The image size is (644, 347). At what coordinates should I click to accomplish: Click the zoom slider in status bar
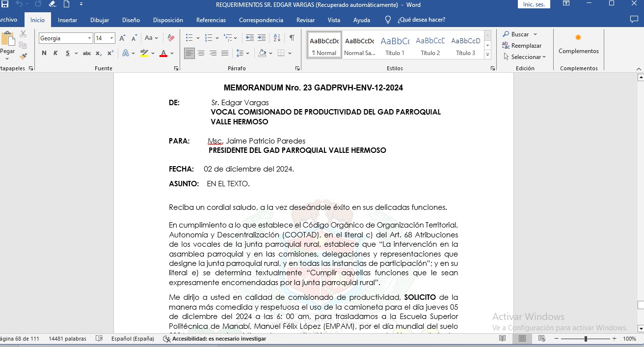tap(586, 339)
